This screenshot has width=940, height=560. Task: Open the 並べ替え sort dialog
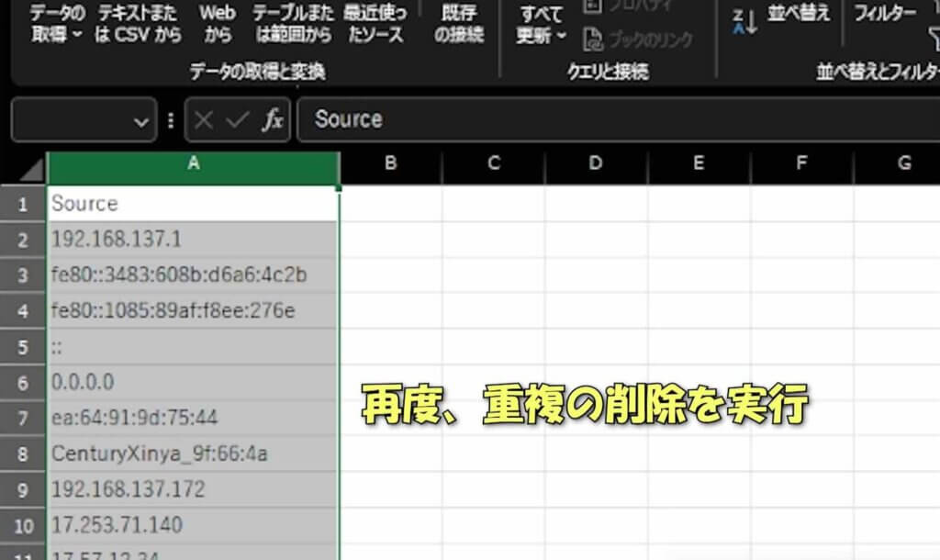799,14
